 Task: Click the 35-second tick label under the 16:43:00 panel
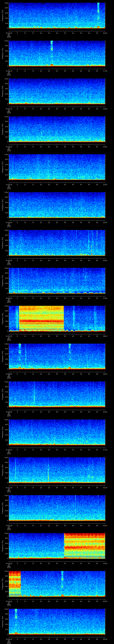tap(65, 563)
